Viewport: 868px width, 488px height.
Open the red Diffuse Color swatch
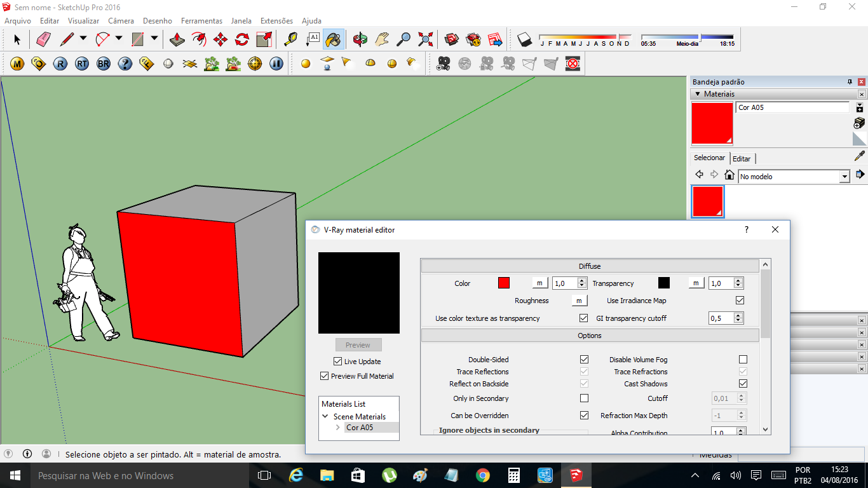pyautogui.click(x=504, y=283)
